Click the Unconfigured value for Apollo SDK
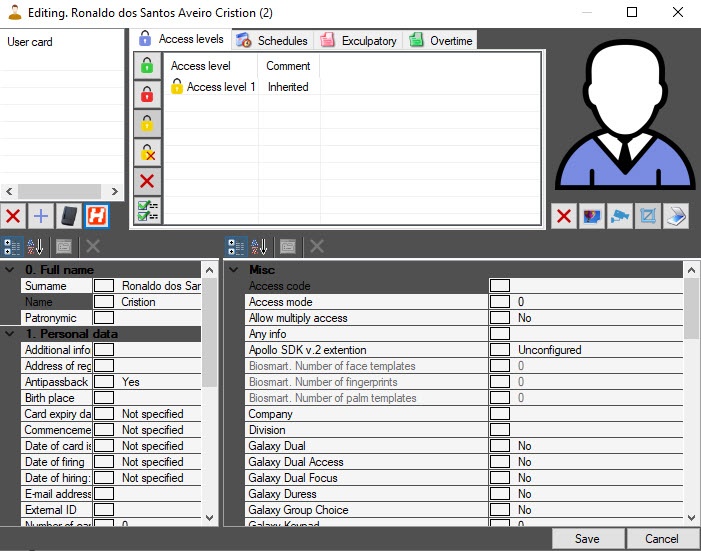701x551 pixels. click(x=549, y=350)
